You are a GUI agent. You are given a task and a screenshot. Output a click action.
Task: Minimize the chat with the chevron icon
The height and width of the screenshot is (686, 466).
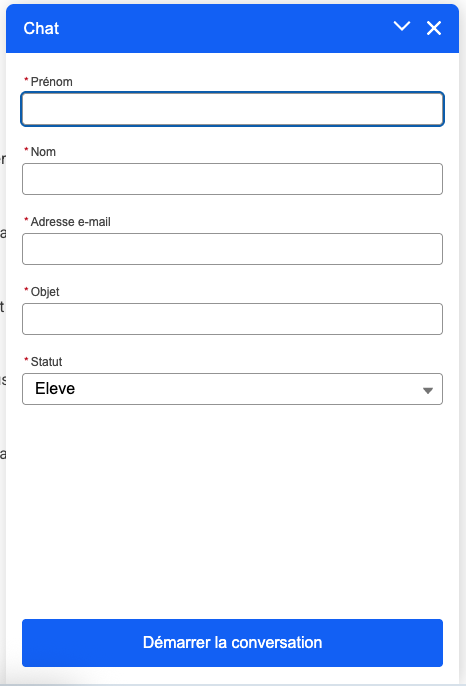[402, 26]
